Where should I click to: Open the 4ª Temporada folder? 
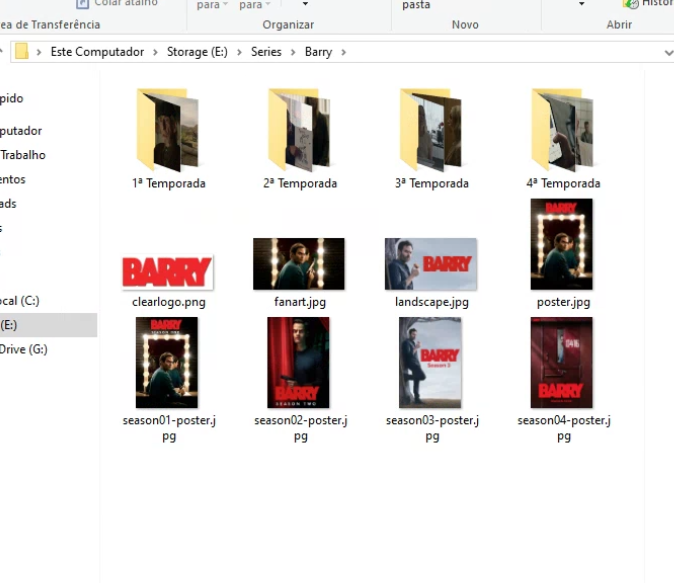tap(563, 130)
